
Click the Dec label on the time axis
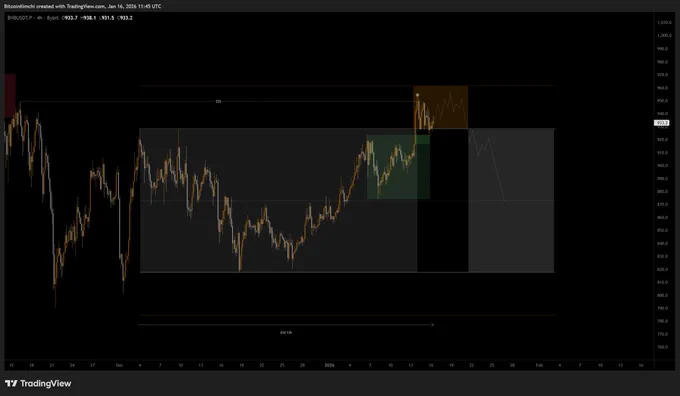coord(119,365)
